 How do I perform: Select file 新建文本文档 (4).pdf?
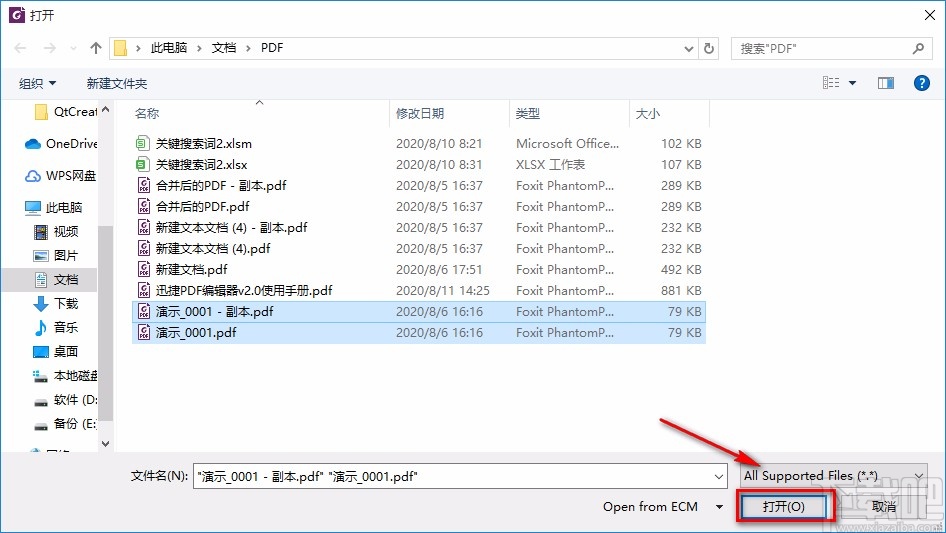419,249
